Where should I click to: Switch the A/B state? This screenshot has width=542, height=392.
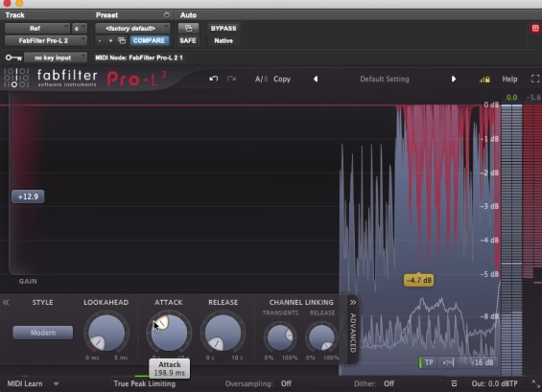pos(261,80)
